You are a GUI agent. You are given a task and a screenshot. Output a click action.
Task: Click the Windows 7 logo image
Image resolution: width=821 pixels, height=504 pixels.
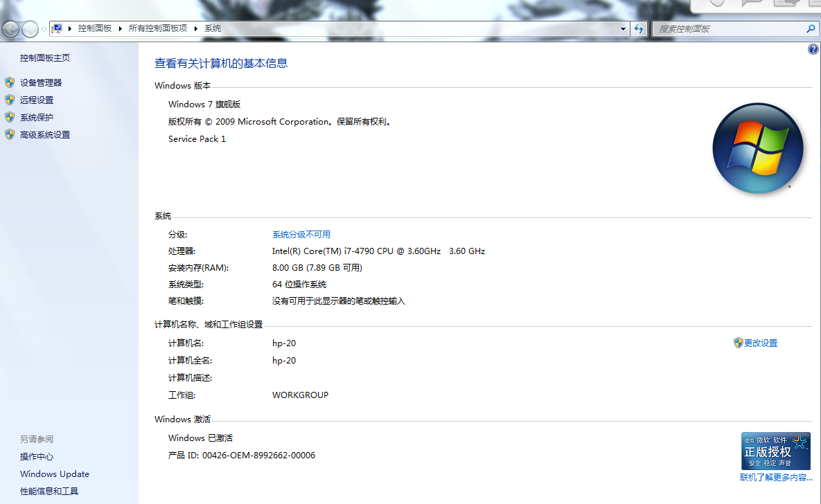click(x=758, y=148)
